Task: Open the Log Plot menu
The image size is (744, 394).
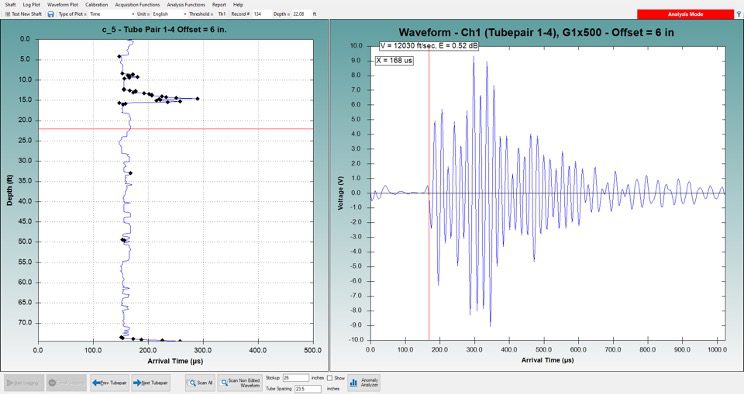Action: [x=31, y=4]
